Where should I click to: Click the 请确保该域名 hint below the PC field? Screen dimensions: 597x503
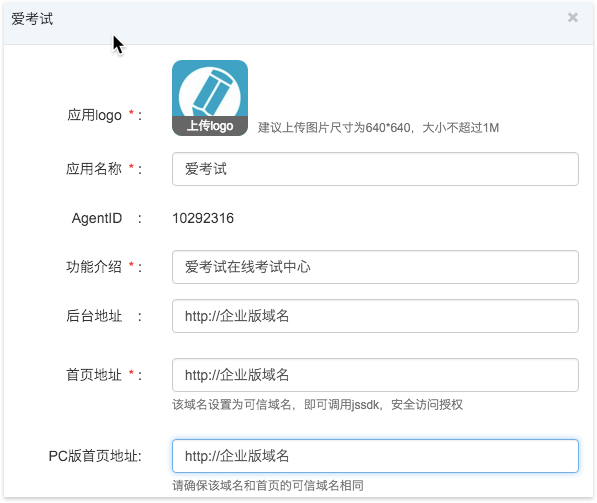(268, 485)
